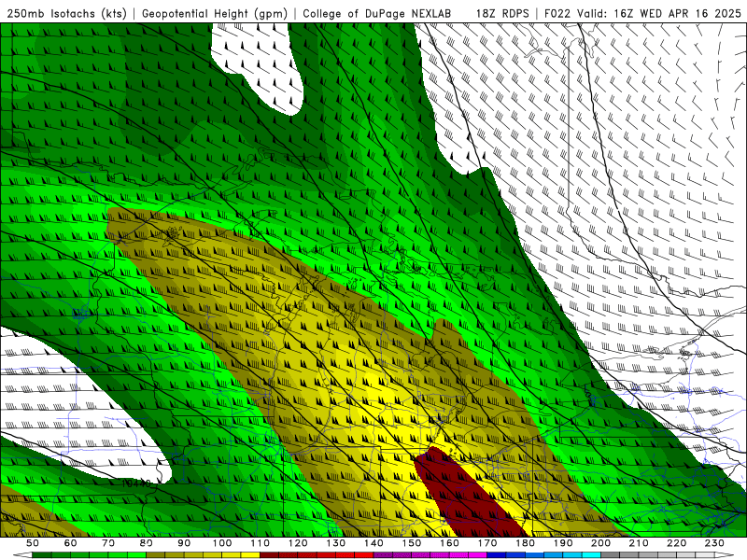
Task: Click the '18Z RDPS' model run label
Action: [502, 13]
